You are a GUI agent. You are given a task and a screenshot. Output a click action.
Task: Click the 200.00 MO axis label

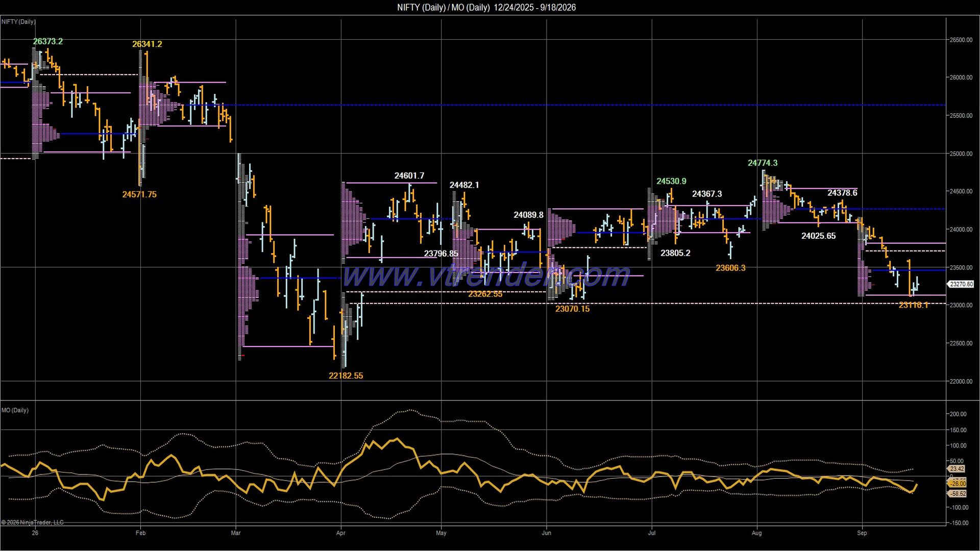(x=958, y=414)
